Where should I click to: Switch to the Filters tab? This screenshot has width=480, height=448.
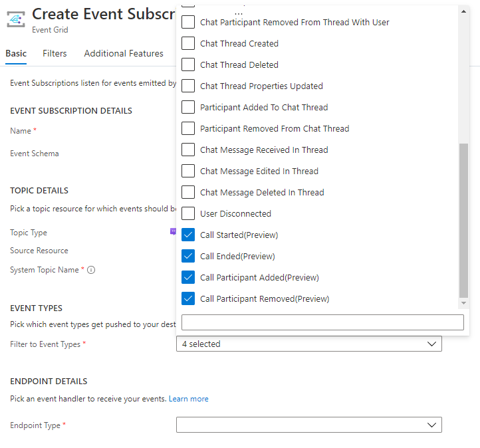click(55, 54)
